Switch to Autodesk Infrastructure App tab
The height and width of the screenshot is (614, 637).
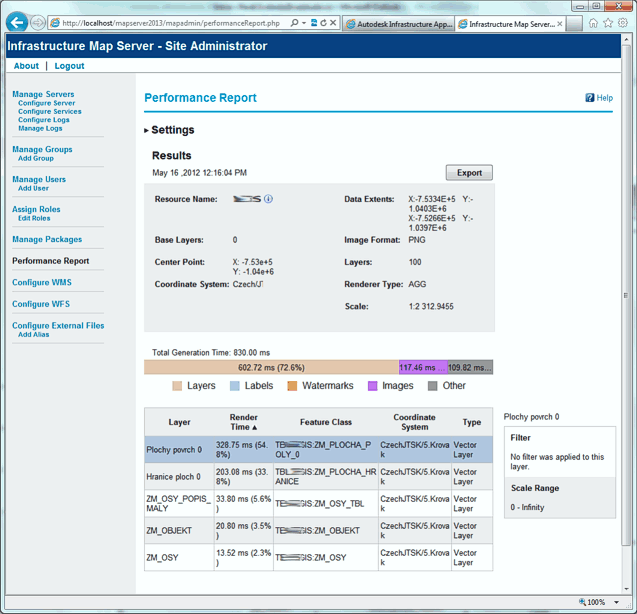pyautogui.click(x=399, y=24)
